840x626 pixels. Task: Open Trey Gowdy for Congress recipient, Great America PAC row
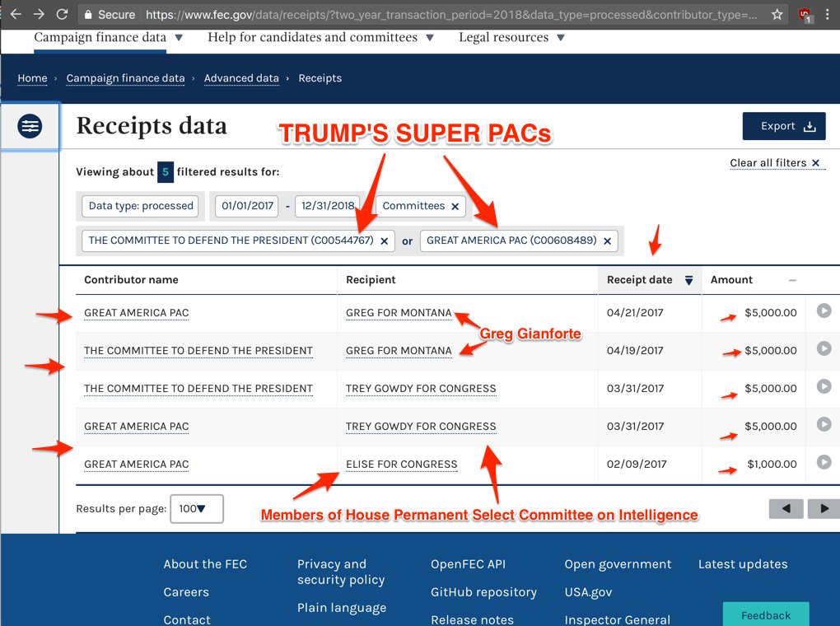421,427
